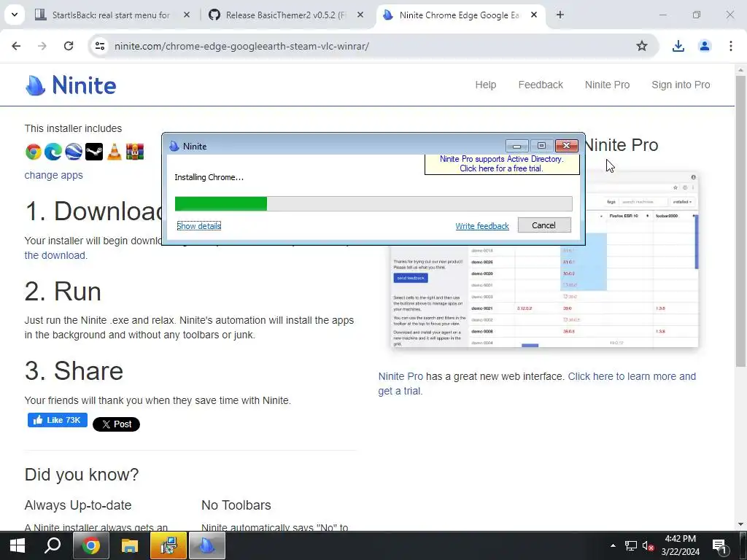The height and width of the screenshot is (560, 747).
Task: Maximize the Ninite installer dialog
Action: [x=542, y=146]
